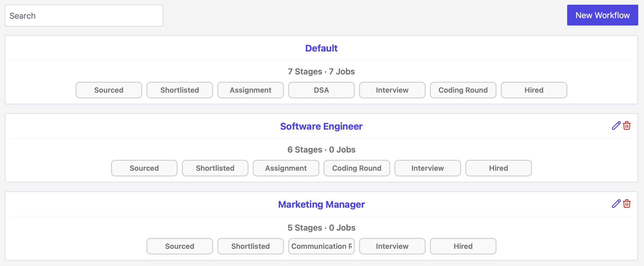Open the Software Engineer workflow title
The height and width of the screenshot is (266, 644).
tap(321, 126)
